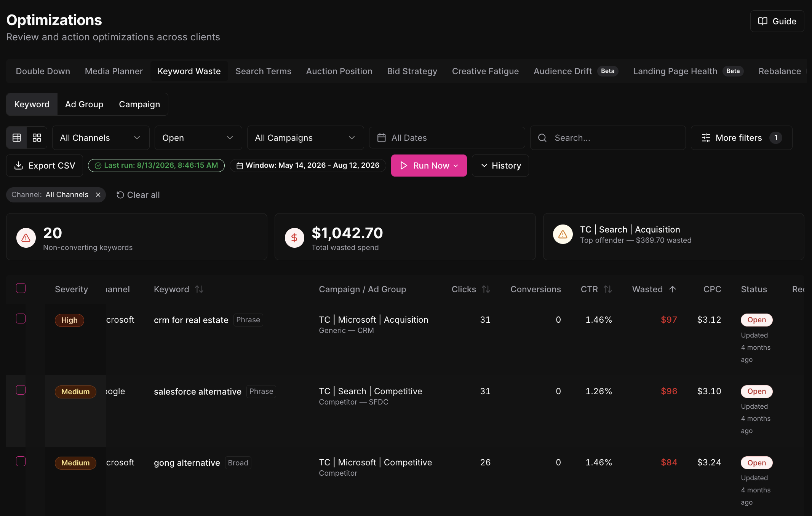Check the gong alternative row
The width and height of the screenshot is (812, 516).
(x=21, y=461)
